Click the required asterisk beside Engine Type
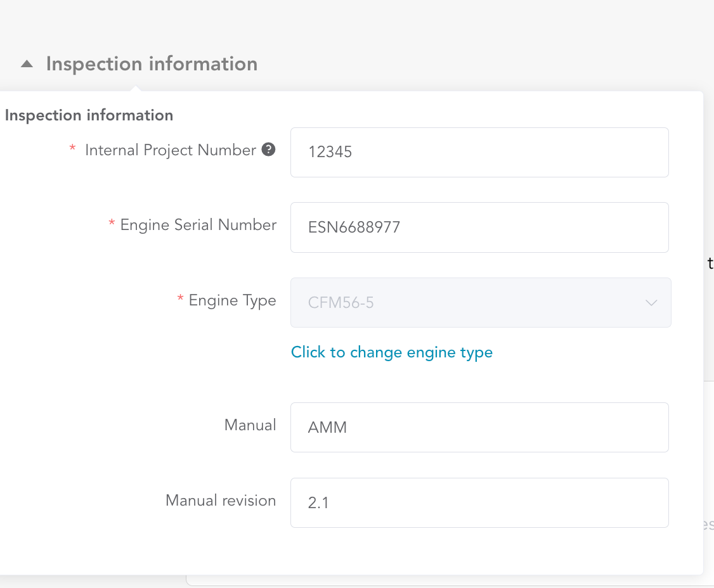This screenshot has width=714, height=588. point(180,300)
